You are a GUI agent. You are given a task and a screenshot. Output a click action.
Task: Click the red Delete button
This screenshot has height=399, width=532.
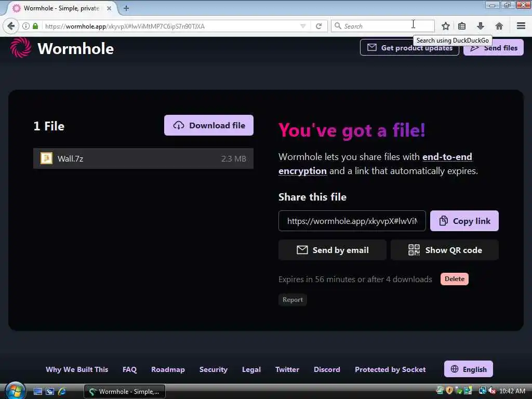(x=454, y=279)
